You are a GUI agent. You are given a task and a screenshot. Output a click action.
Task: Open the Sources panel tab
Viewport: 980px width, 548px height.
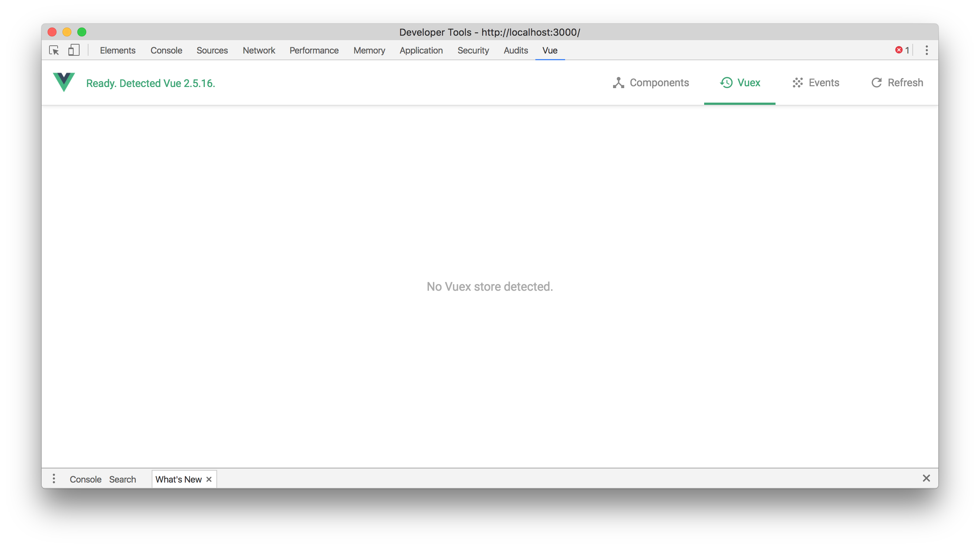point(212,50)
